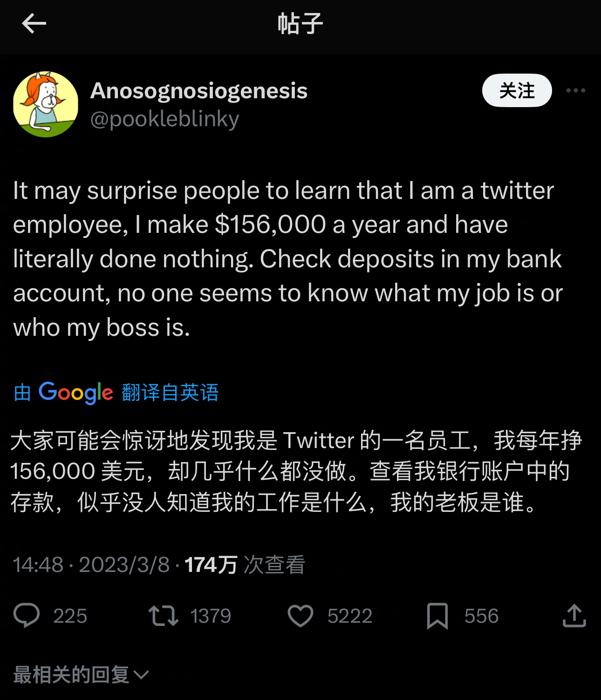Like the post with heart icon

[300, 615]
